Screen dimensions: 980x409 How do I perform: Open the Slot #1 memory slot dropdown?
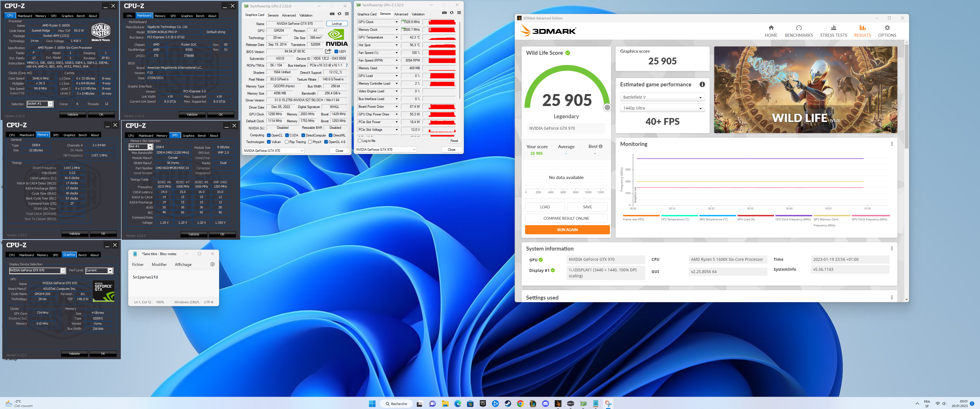click(x=140, y=146)
